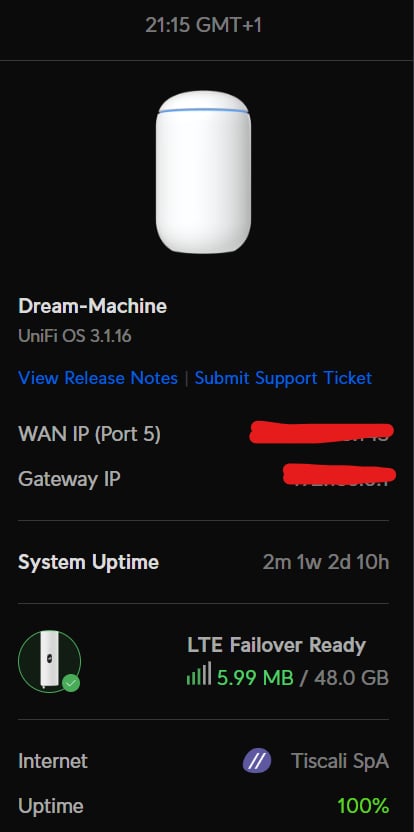Open the Submit Support Ticket link

(283, 378)
